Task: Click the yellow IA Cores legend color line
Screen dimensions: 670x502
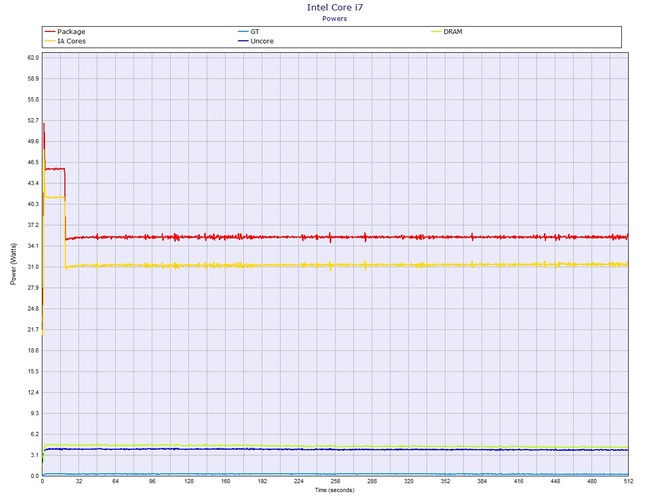Action: click(50, 41)
